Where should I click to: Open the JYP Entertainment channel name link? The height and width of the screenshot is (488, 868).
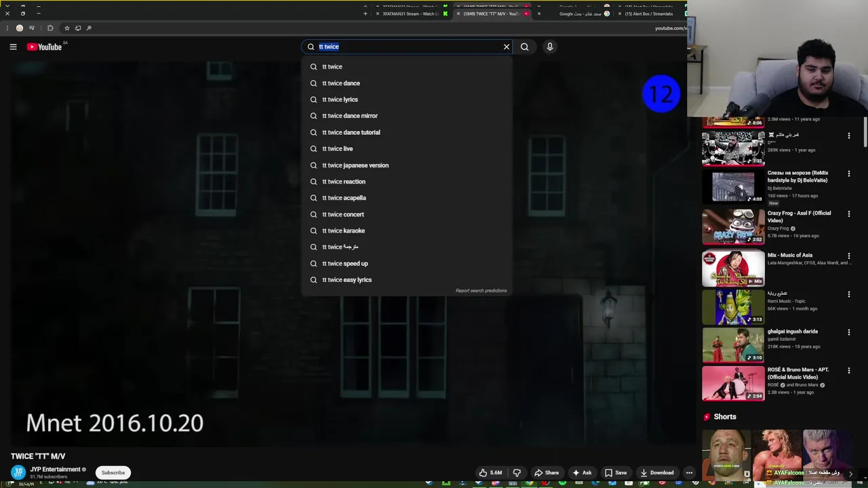[55, 469]
